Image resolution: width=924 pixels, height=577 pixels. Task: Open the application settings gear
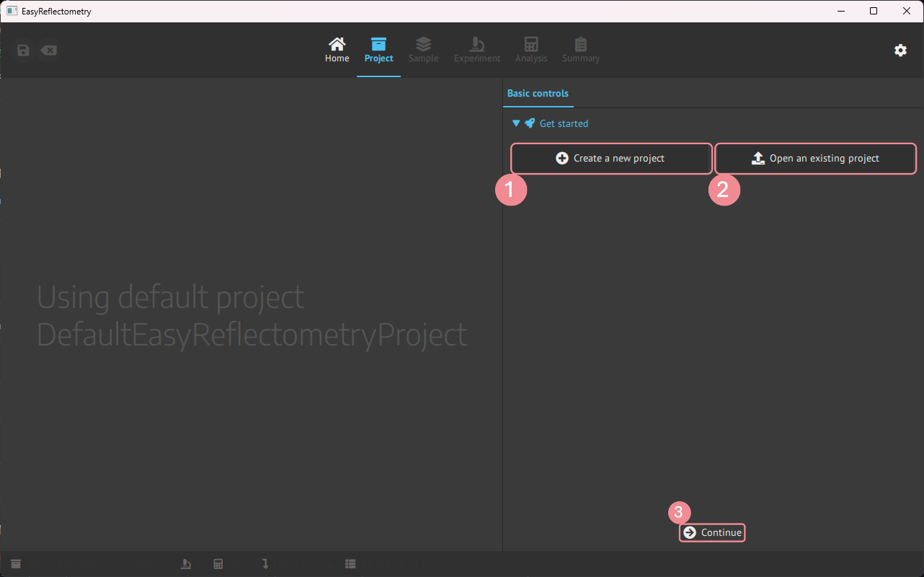click(900, 50)
